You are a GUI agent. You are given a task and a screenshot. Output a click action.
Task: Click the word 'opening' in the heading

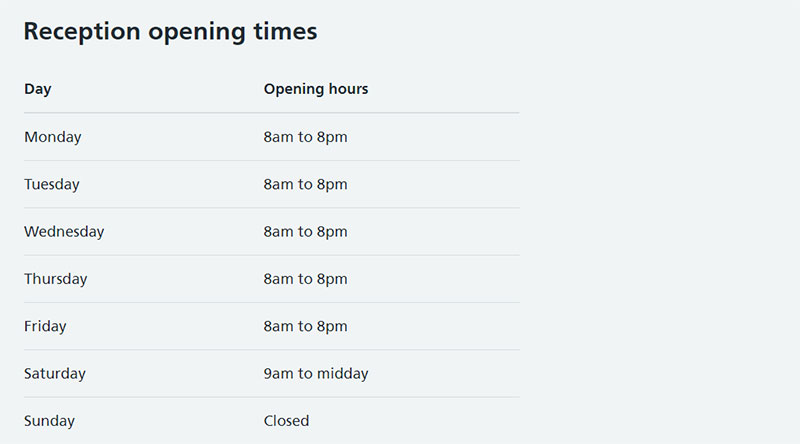click(x=197, y=33)
